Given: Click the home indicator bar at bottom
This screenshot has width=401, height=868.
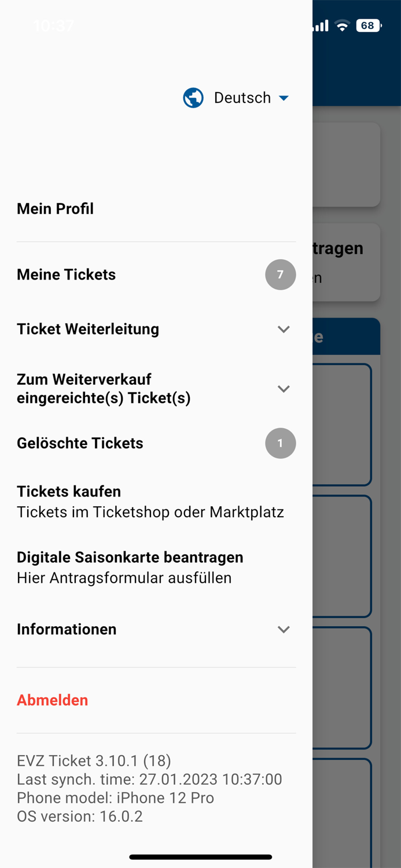Looking at the screenshot, I should [200, 856].
